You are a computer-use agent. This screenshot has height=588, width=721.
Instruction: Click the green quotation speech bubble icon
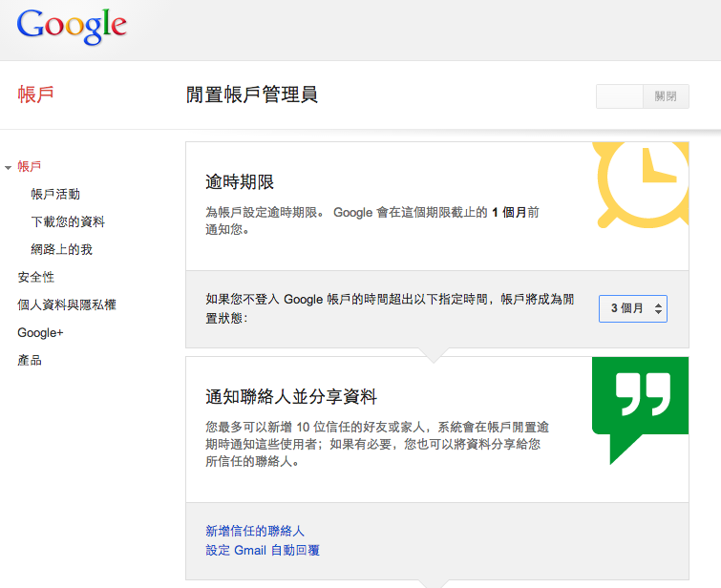point(640,410)
